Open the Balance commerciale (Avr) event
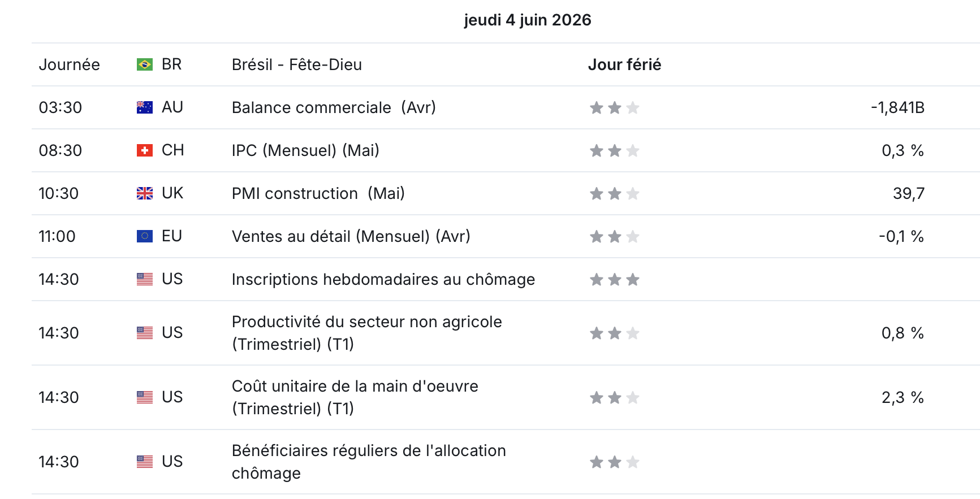 pos(334,107)
